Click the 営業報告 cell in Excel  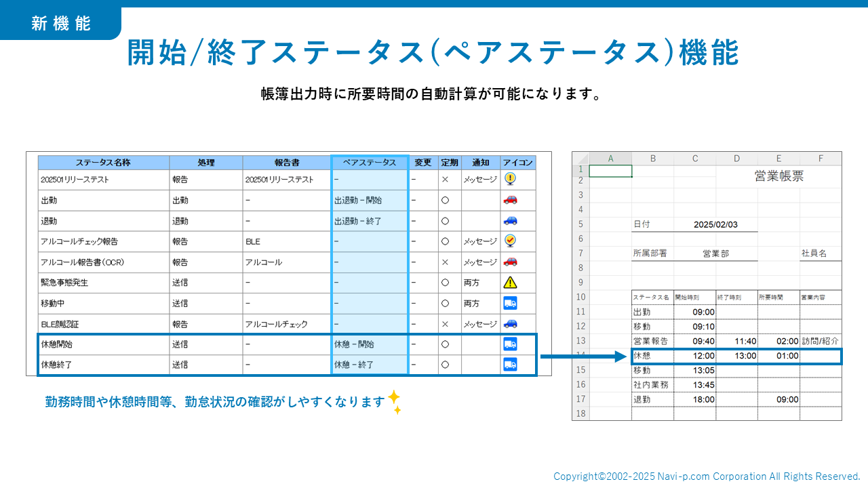pyautogui.click(x=652, y=341)
